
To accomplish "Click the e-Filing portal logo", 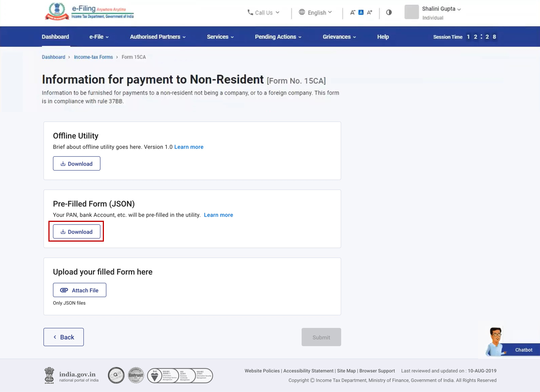I will [x=89, y=12].
